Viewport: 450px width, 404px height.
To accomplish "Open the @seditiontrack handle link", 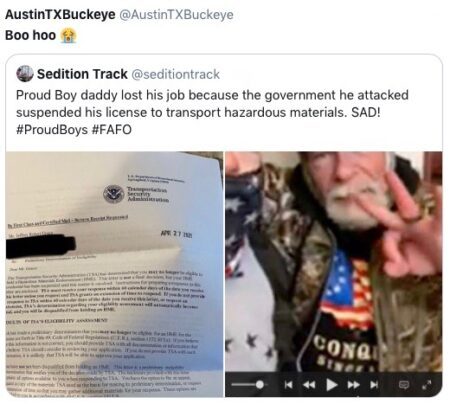I will click(176, 74).
